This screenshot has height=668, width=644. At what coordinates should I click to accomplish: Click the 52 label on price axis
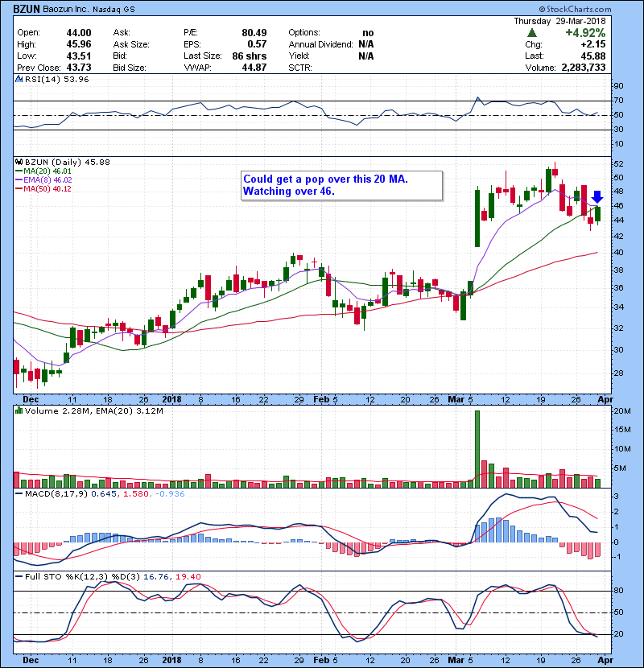[618, 164]
